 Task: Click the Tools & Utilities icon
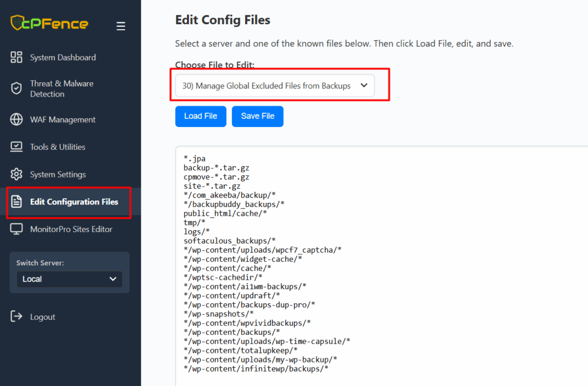coord(17,147)
